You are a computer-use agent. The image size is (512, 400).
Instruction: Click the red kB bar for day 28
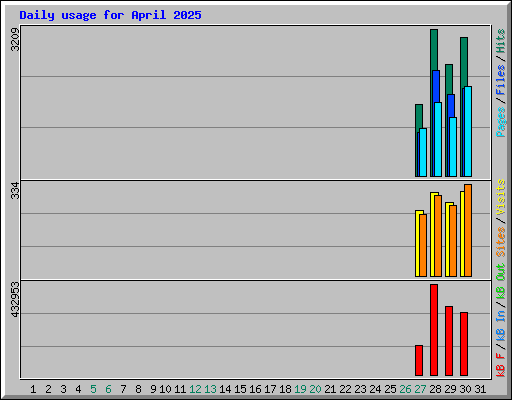pyautogui.click(x=434, y=330)
